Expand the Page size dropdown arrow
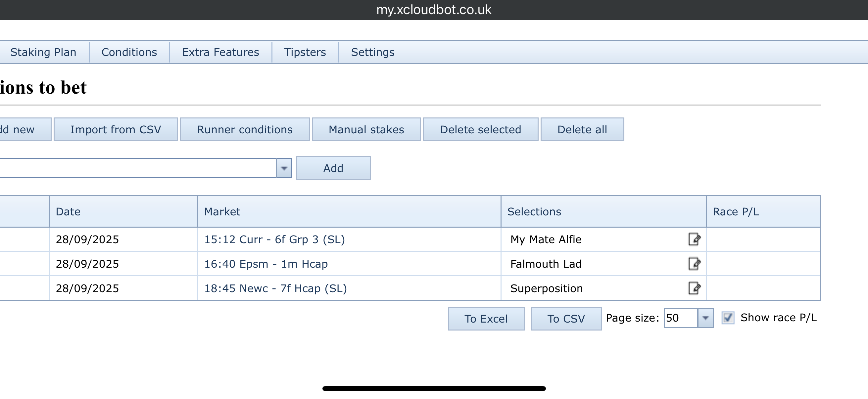The width and height of the screenshot is (868, 399). [705, 318]
